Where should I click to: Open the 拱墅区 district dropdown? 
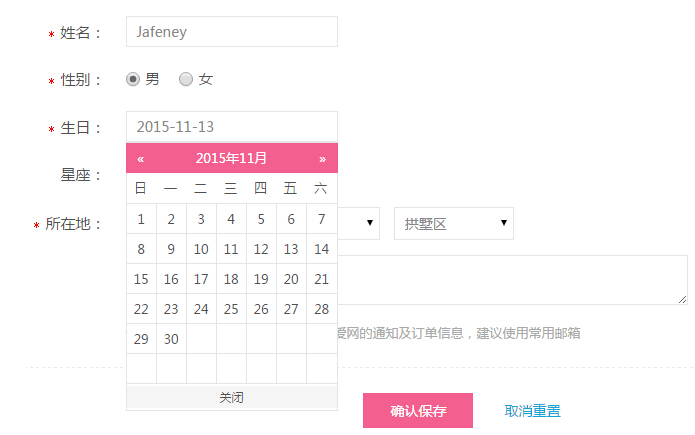[x=453, y=223]
